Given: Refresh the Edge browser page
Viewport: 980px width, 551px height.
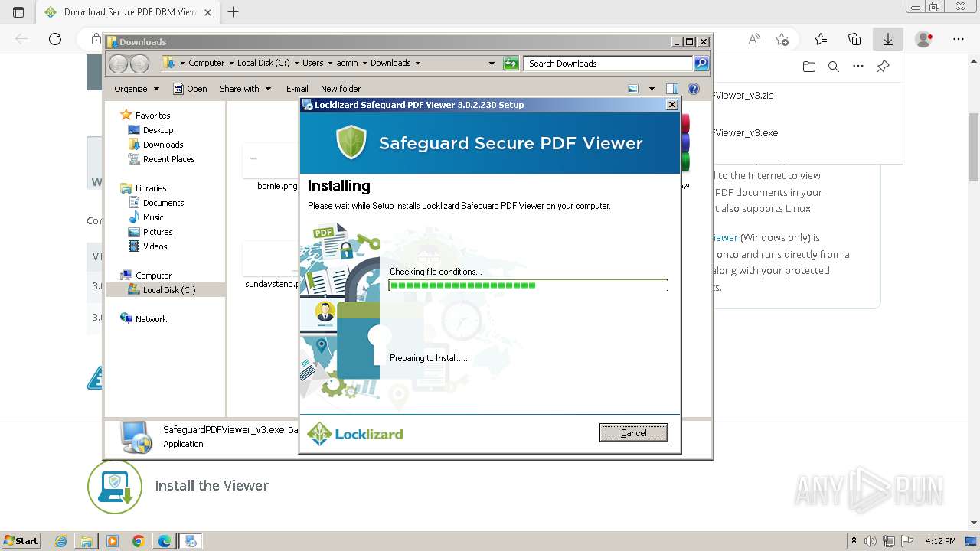Looking at the screenshot, I should 55,39.
